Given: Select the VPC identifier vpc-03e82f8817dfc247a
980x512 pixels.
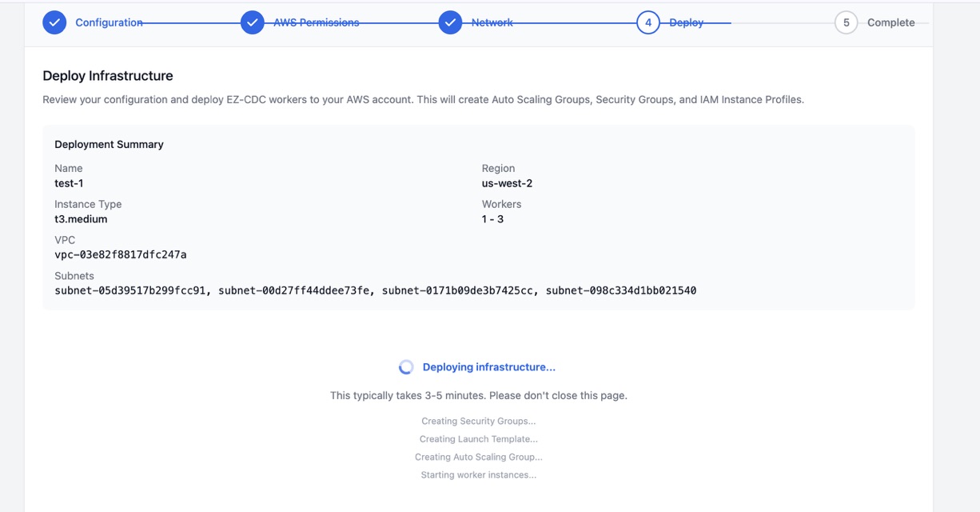Looking at the screenshot, I should 120,254.
